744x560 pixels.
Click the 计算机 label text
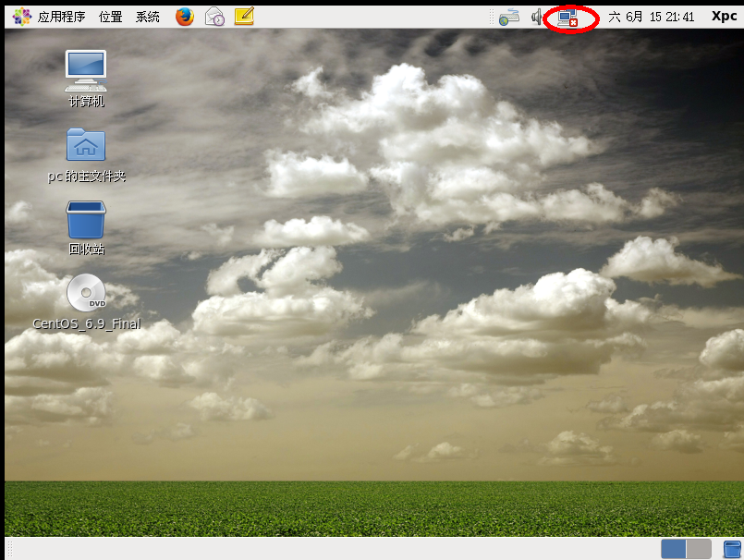[86, 102]
